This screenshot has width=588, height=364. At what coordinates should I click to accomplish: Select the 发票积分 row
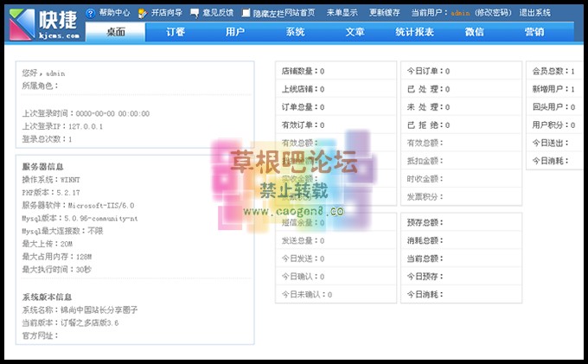coord(461,196)
